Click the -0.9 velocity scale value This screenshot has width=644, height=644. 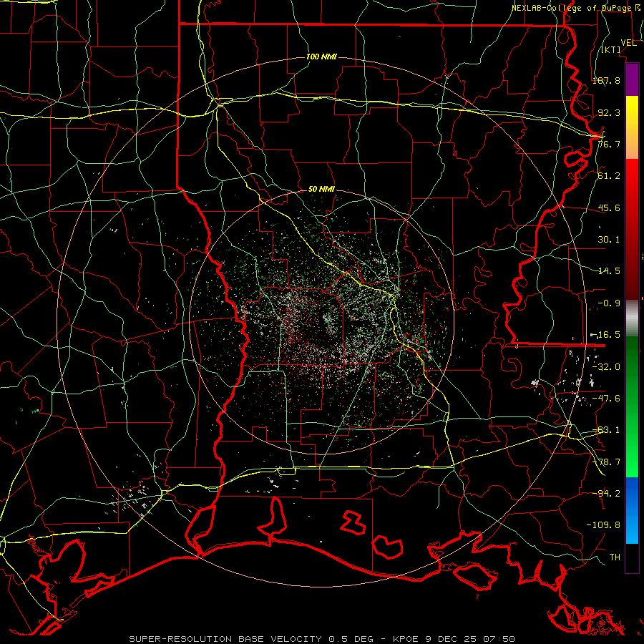609,303
